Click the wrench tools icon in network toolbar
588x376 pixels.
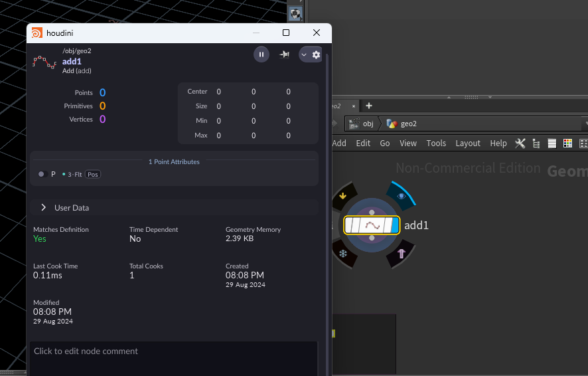click(x=520, y=143)
